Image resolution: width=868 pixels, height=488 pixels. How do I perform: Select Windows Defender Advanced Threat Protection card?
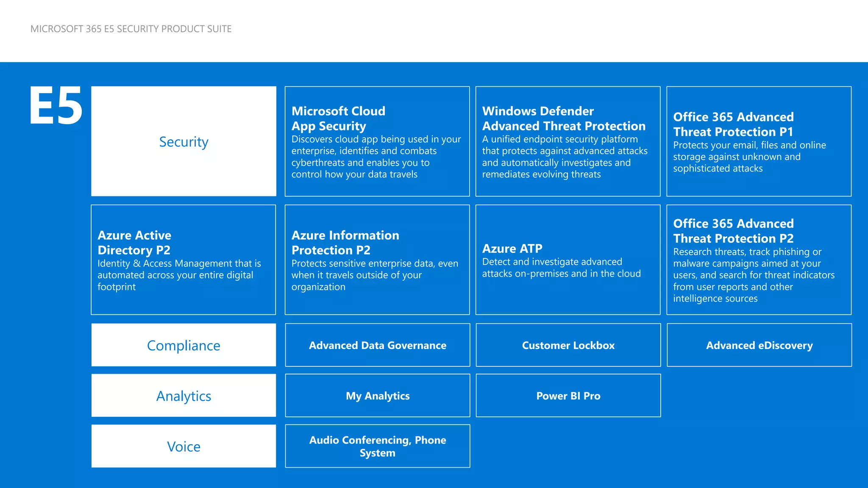568,141
